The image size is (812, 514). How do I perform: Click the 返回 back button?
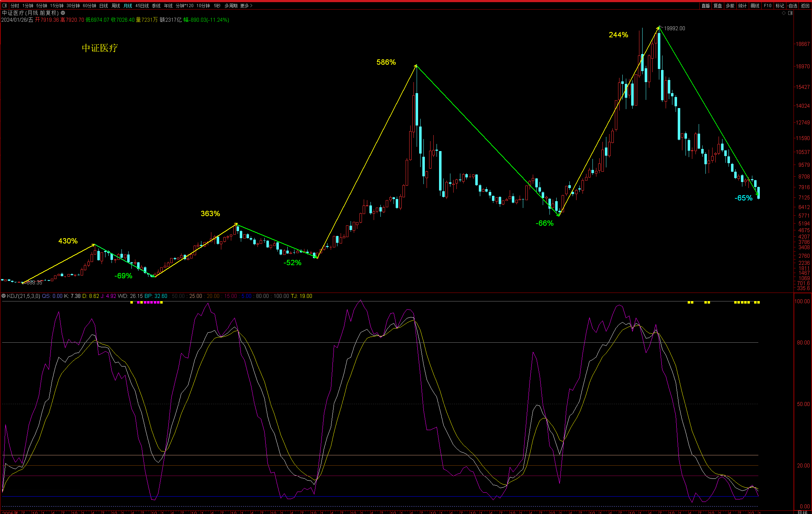point(805,6)
